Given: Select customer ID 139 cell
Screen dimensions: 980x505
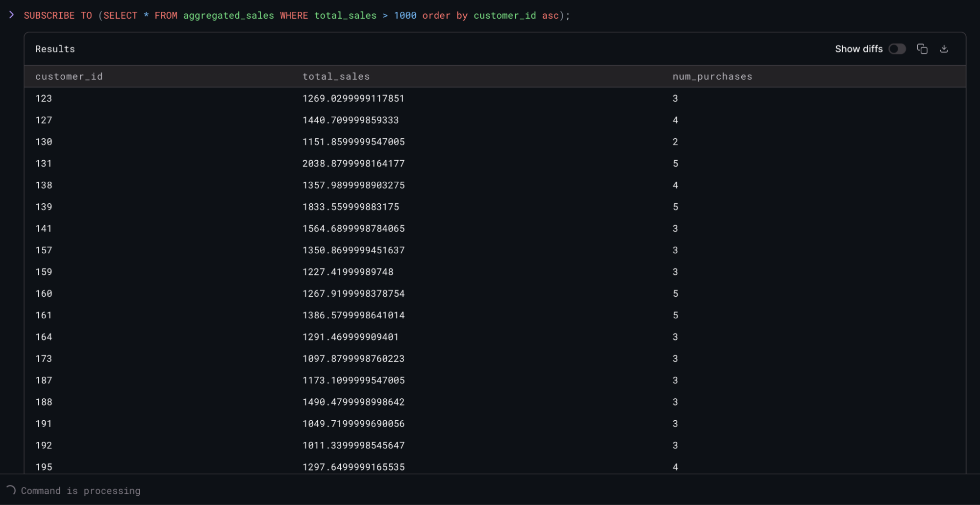Looking at the screenshot, I should (x=44, y=207).
